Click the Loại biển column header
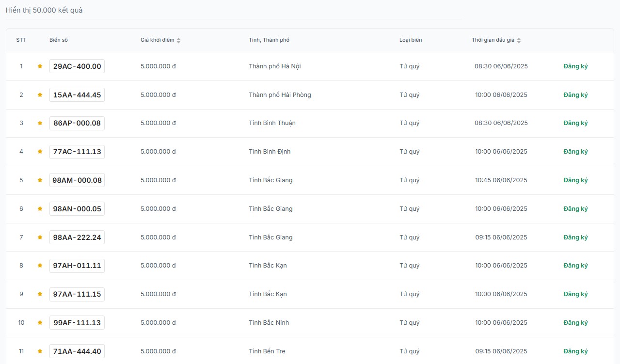Image resolution: width=620 pixels, height=364 pixels. [411, 40]
